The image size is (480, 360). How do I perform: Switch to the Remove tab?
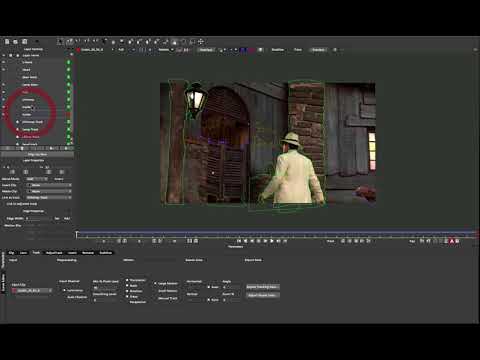point(88,253)
